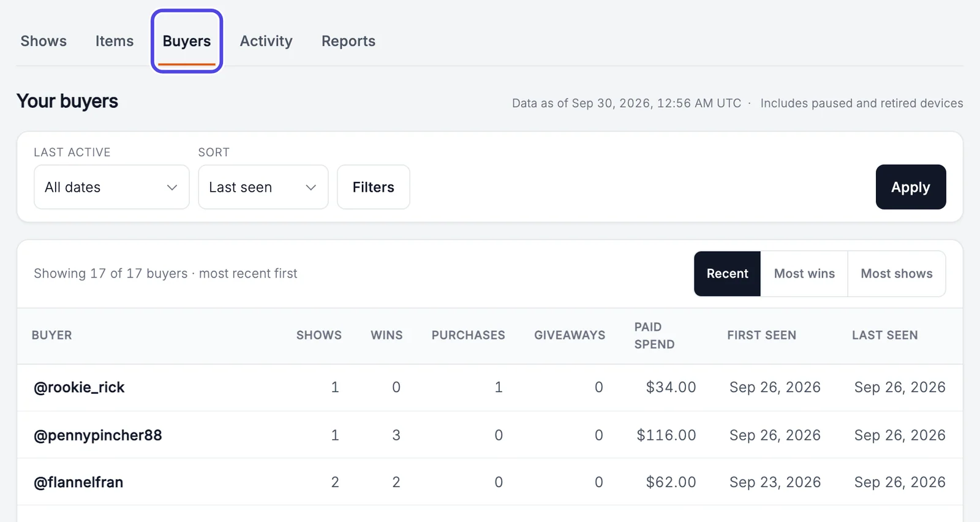Image resolution: width=980 pixels, height=522 pixels.
Task: Click 'Showing 17 of 17 buyers' text
Action: pyautogui.click(x=111, y=273)
